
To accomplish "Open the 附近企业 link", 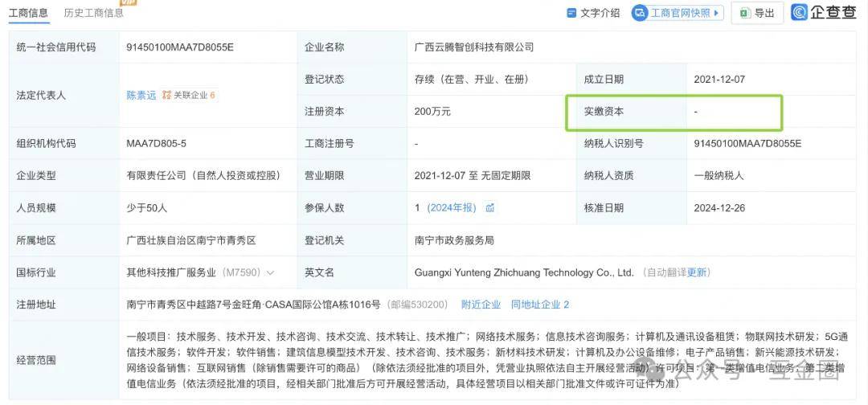I will tap(481, 305).
